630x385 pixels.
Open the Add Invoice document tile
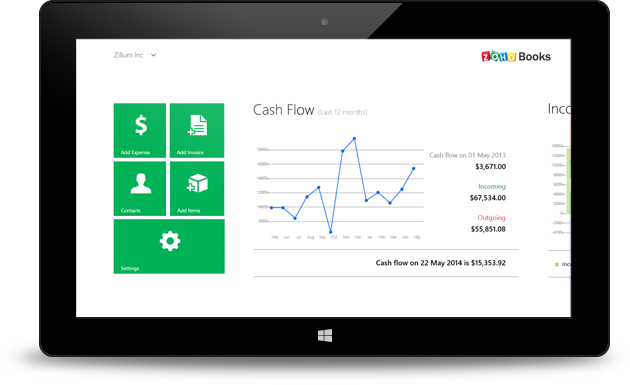197,130
